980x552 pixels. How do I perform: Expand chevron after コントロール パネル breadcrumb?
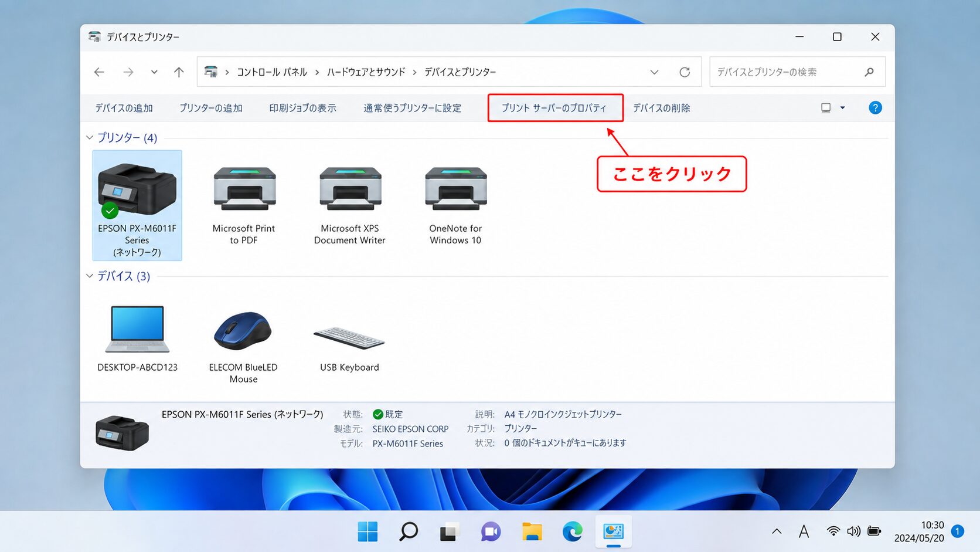coord(317,72)
